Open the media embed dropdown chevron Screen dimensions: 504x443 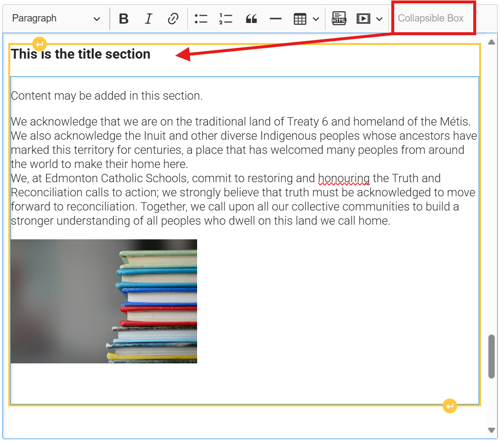click(x=379, y=18)
